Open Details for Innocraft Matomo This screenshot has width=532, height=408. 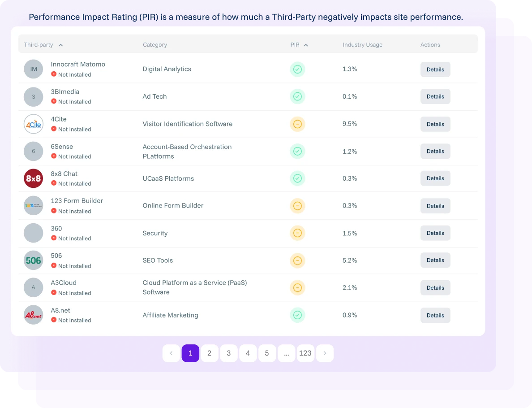[435, 69]
